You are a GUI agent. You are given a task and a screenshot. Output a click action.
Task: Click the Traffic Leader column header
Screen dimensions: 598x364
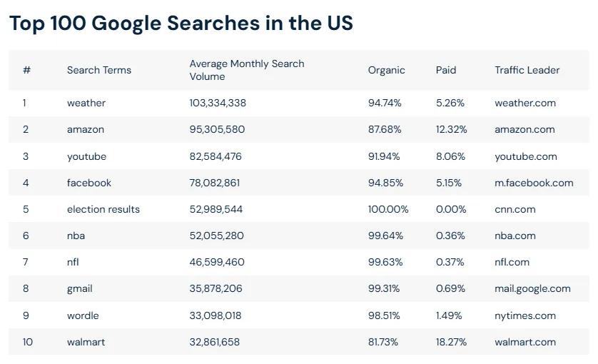[x=527, y=70]
